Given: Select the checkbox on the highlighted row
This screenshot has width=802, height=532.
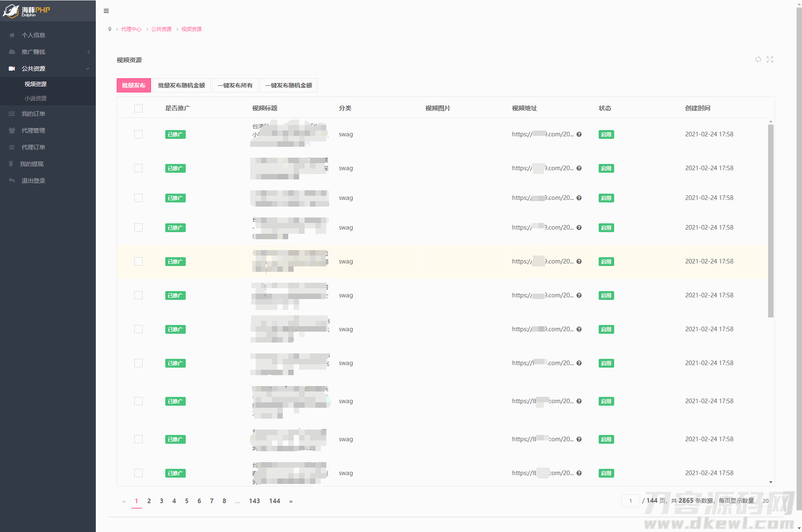Looking at the screenshot, I should (138, 261).
